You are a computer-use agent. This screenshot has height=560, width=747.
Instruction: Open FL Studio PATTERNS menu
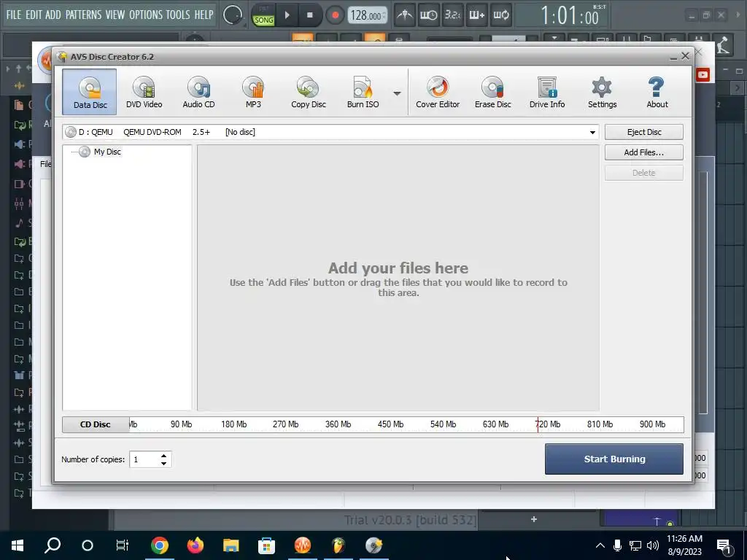83,15
